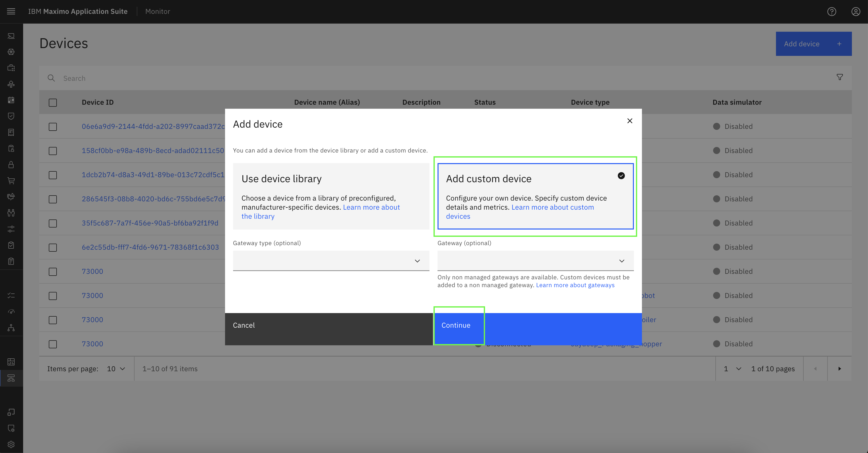Open the Items per page dropdown
Image resolution: width=868 pixels, height=453 pixels.
(116, 369)
